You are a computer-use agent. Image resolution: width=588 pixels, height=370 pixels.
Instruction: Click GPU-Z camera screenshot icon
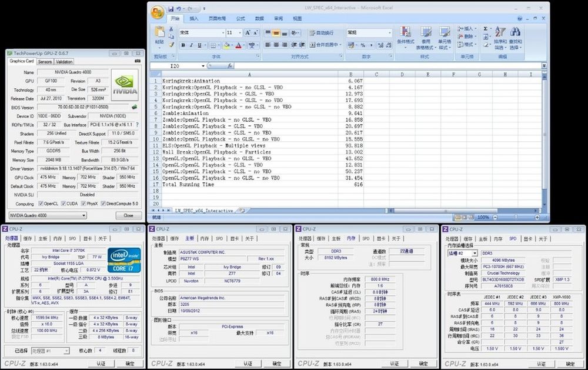[x=138, y=61]
